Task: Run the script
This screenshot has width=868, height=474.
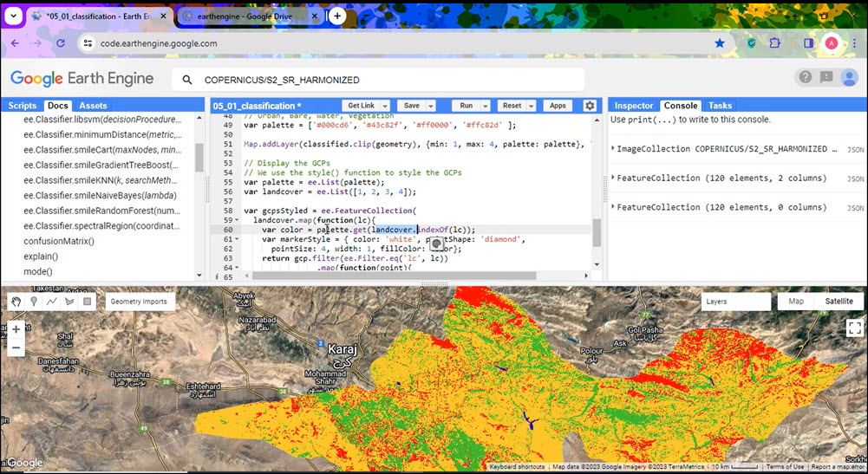Action: (467, 106)
